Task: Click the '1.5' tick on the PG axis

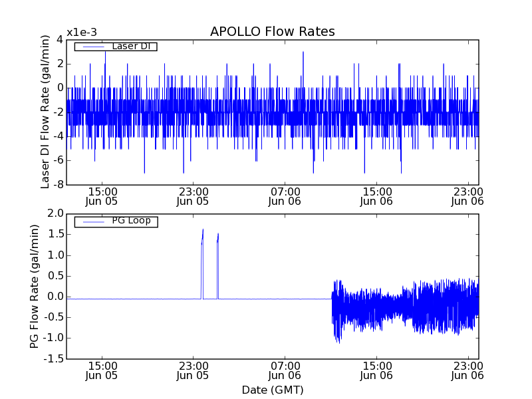Action: (56, 234)
